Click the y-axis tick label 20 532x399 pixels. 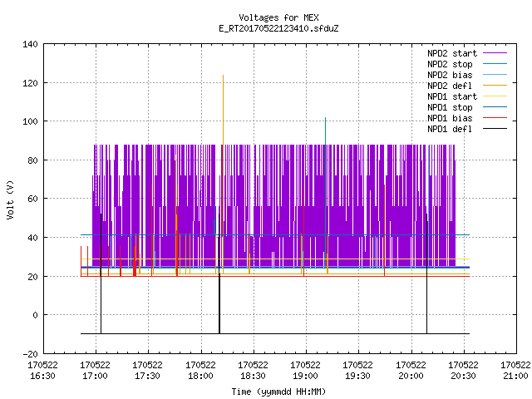coord(33,277)
